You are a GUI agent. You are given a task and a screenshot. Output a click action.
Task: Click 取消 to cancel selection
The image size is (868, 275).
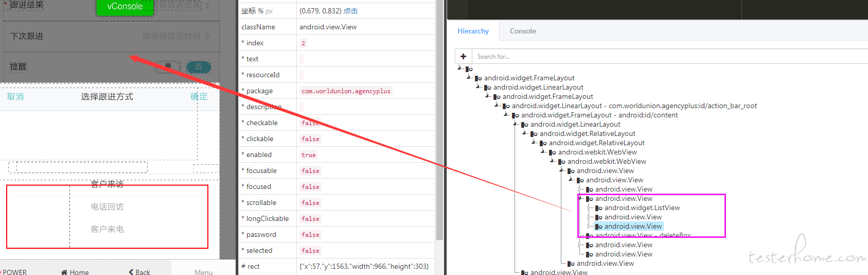click(x=15, y=96)
